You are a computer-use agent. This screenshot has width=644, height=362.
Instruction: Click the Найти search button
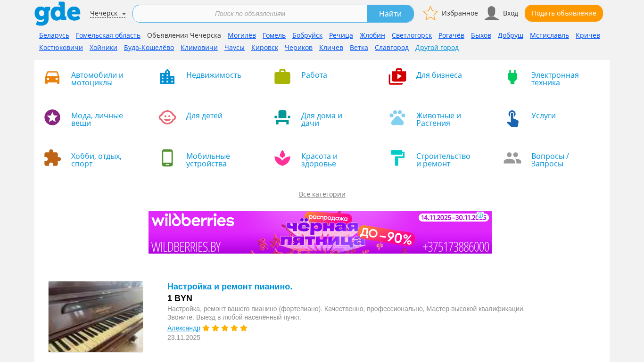tap(390, 14)
